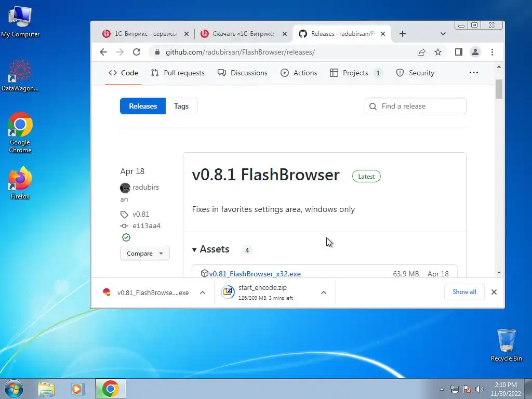Open the Pull requests tab

click(x=178, y=73)
